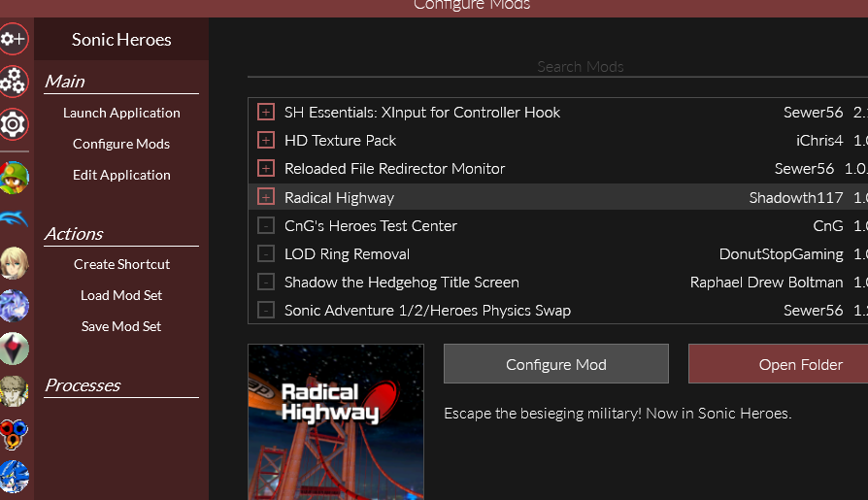Screen dimensions: 868x500
Task: Click the add application gear-plus icon
Action: (x=14, y=39)
